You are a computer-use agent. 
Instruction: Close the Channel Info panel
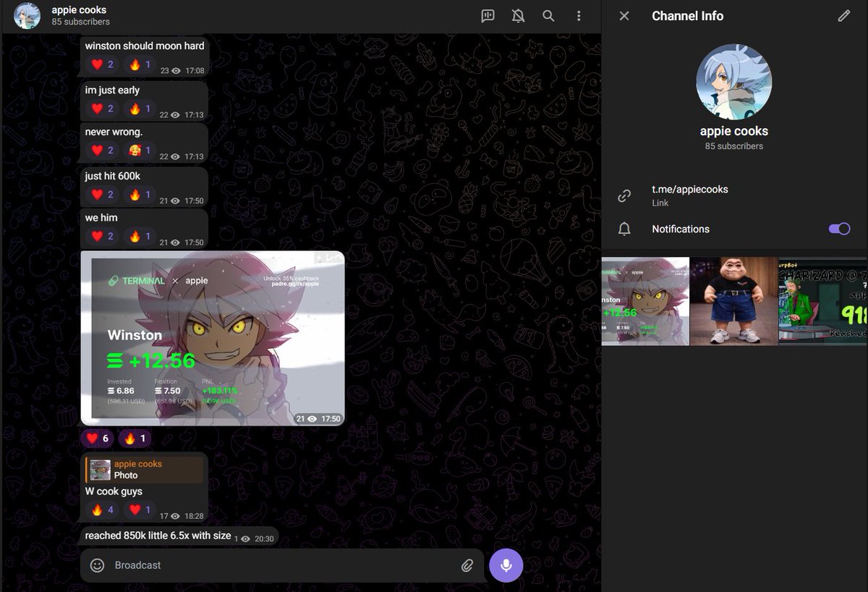click(624, 15)
